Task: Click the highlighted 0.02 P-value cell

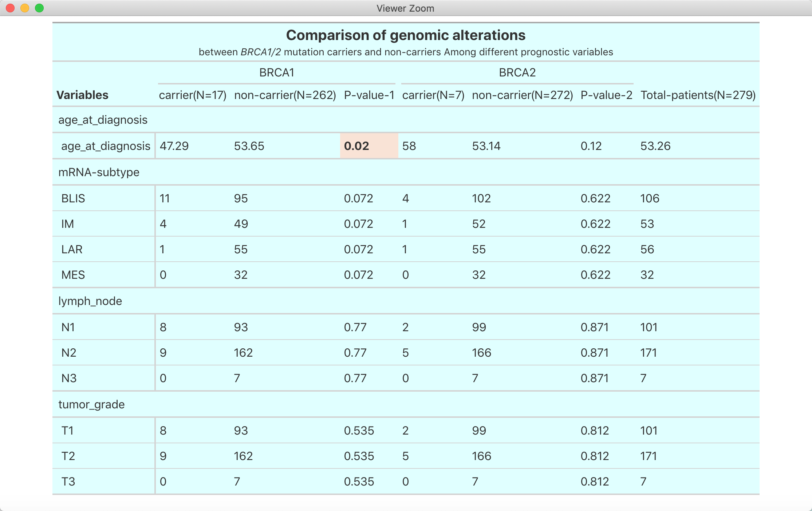Action: (368, 146)
